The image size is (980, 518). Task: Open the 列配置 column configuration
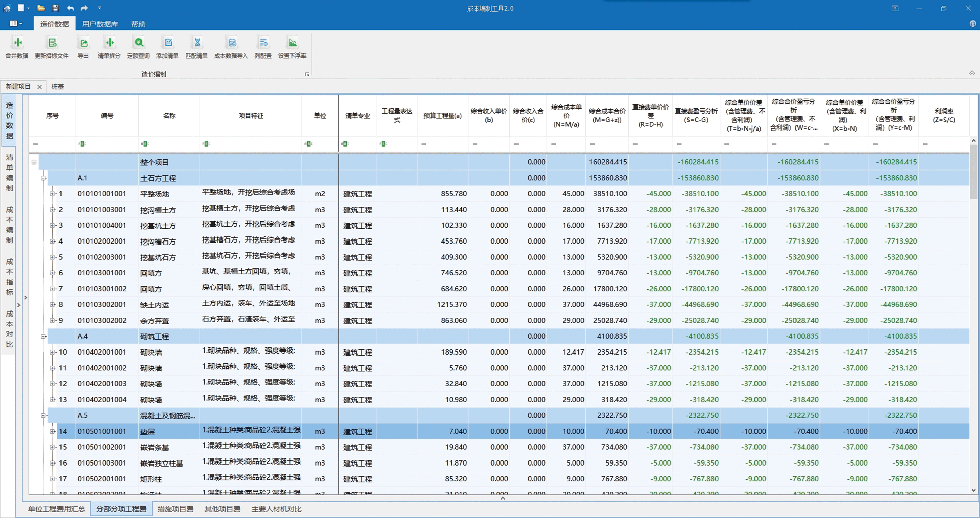tap(263, 46)
